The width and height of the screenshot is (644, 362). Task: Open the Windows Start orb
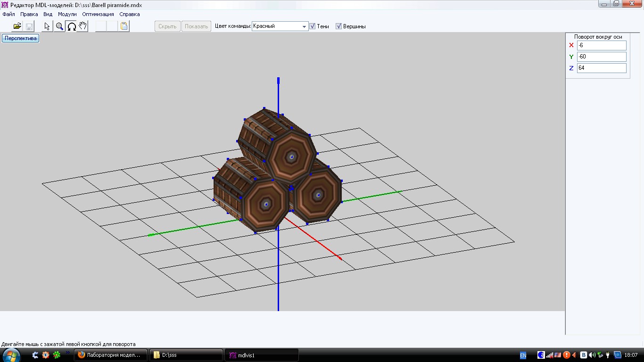click(x=11, y=355)
